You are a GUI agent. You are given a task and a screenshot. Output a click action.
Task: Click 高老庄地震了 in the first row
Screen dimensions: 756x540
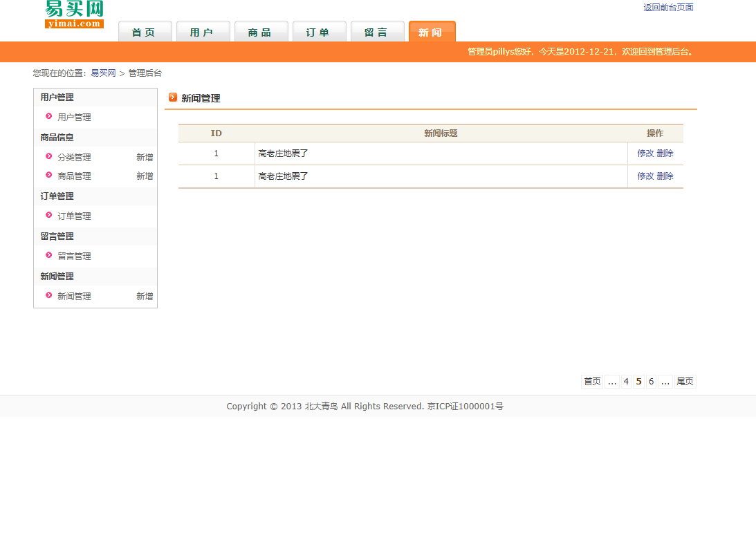tap(283, 153)
